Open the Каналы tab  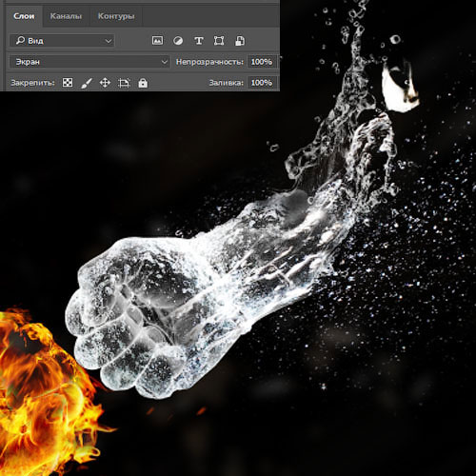pyautogui.click(x=66, y=16)
